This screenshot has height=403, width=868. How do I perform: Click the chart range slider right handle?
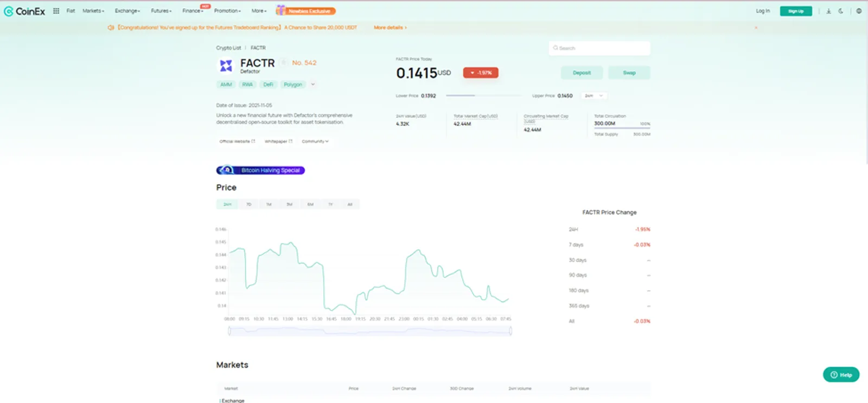510,331
